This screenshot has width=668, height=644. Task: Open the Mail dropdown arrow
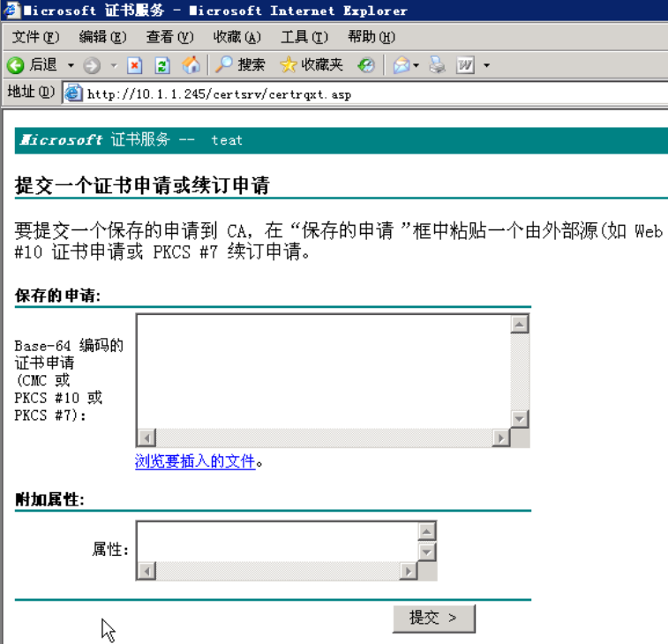click(417, 65)
